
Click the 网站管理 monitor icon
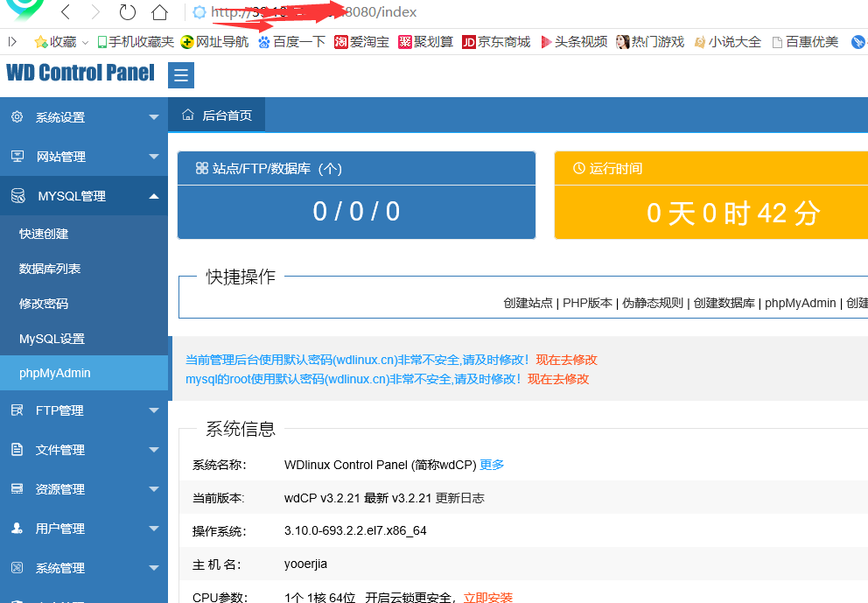point(17,157)
